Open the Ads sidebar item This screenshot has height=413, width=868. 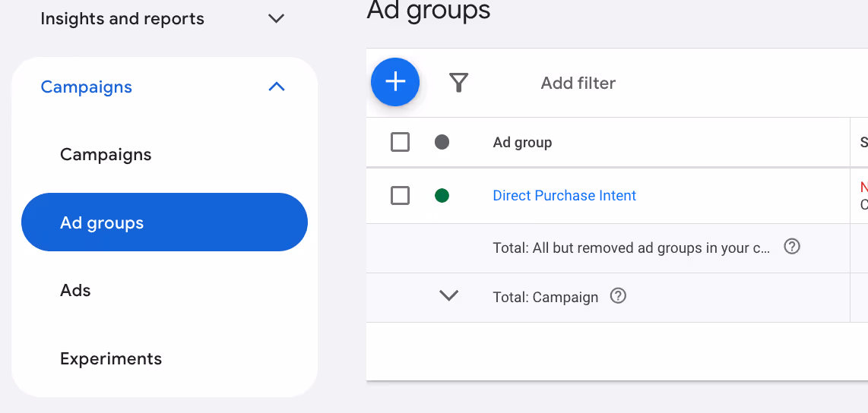click(x=75, y=290)
